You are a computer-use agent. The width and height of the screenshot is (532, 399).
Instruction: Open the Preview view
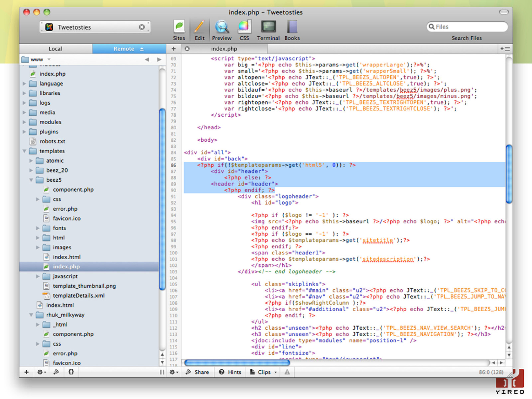point(222,30)
